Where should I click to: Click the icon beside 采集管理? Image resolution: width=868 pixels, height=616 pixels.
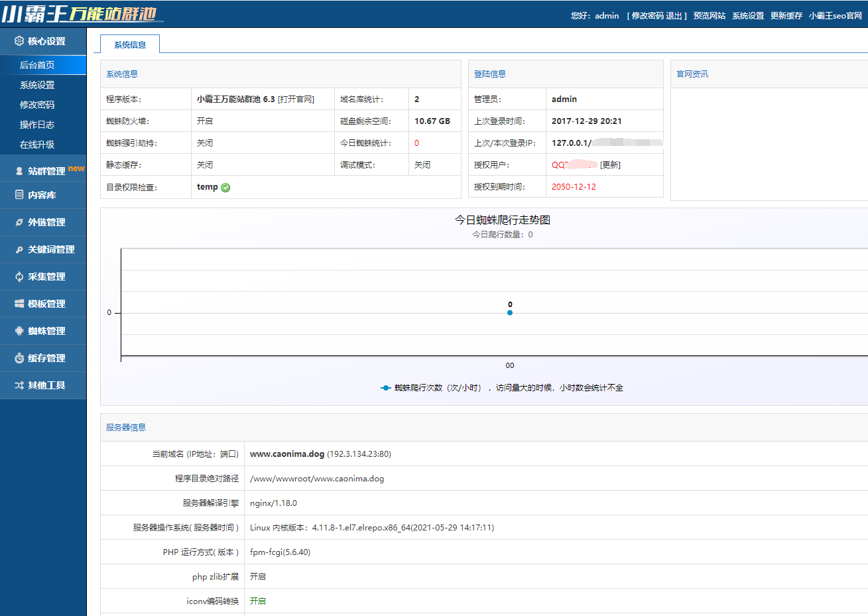pos(19,277)
